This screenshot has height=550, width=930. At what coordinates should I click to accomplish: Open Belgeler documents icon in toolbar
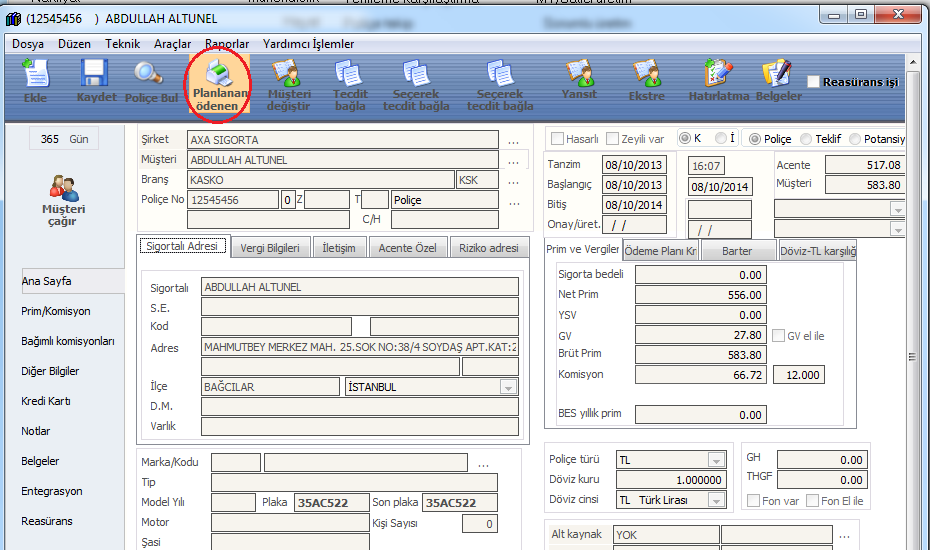coord(778,80)
